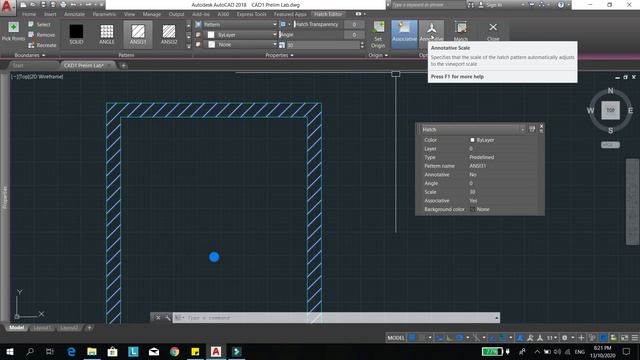Screen dimensions: 640x360
Task: Open background color None dropdown
Action: (241, 44)
